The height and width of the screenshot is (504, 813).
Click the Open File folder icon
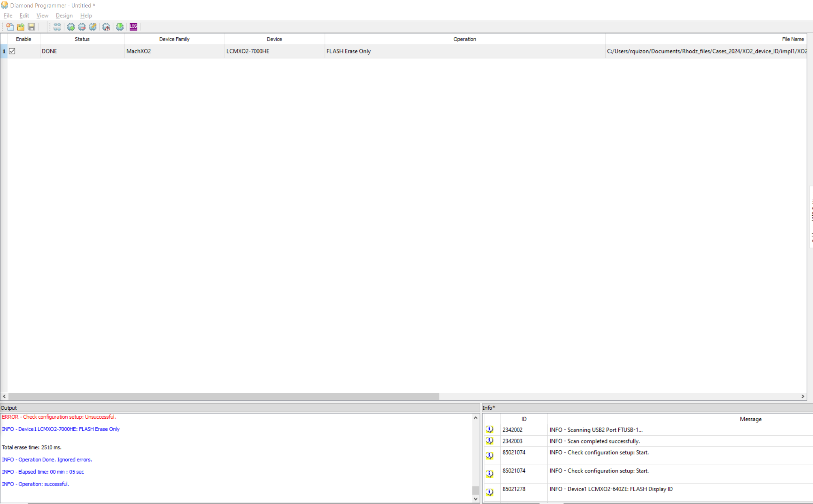21,27
